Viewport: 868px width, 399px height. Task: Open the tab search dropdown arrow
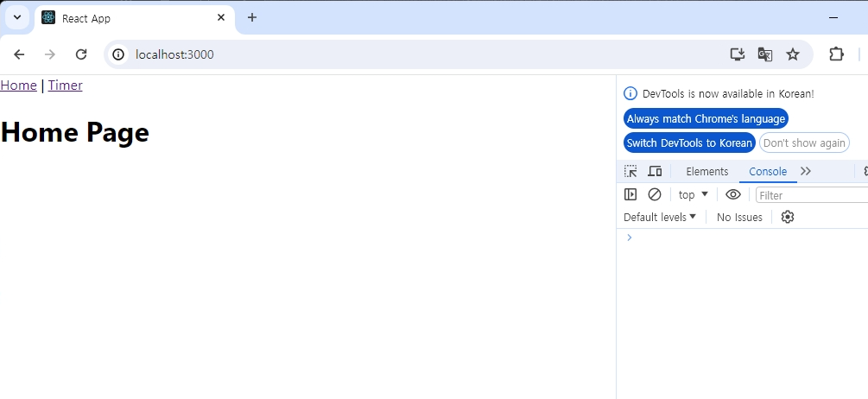[17, 18]
